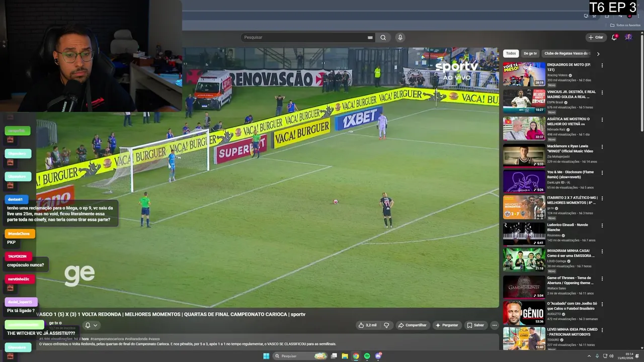Viewport: 644px width, 362px height.
Task: Open Ludovico Einaudi - Nuvole Bianche video
Action: tap(524, 234)
